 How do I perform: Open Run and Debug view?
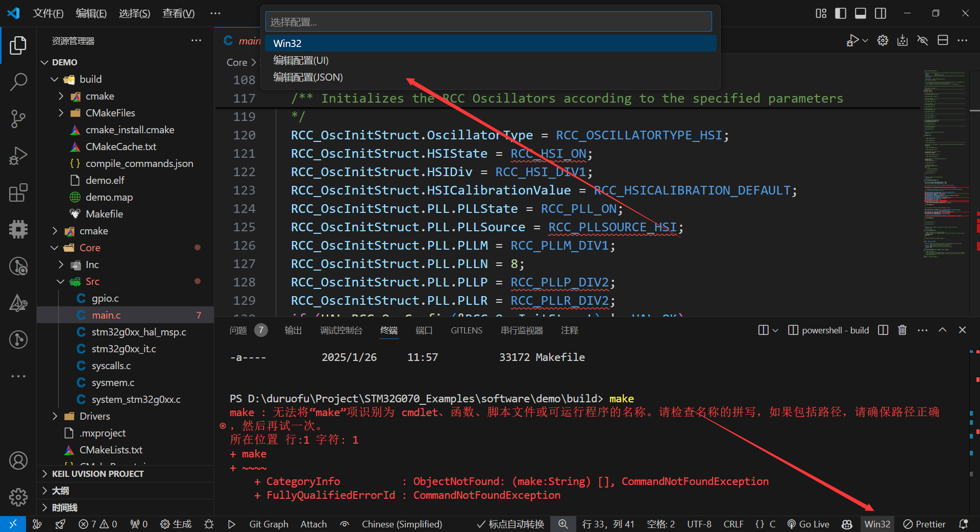(x=18, y=156)
